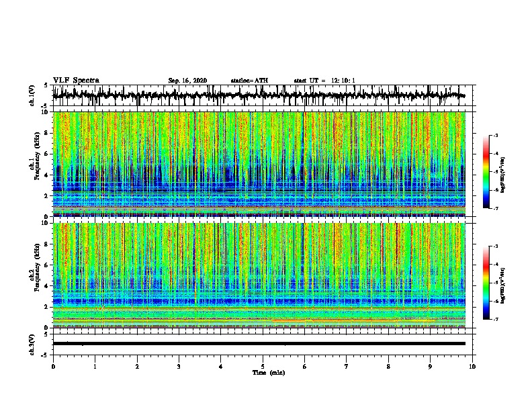The height and width of the screenshot is (411, 532).
Task: Select the ch.1 voltage waveform plot
Action: tap(263, 95)
